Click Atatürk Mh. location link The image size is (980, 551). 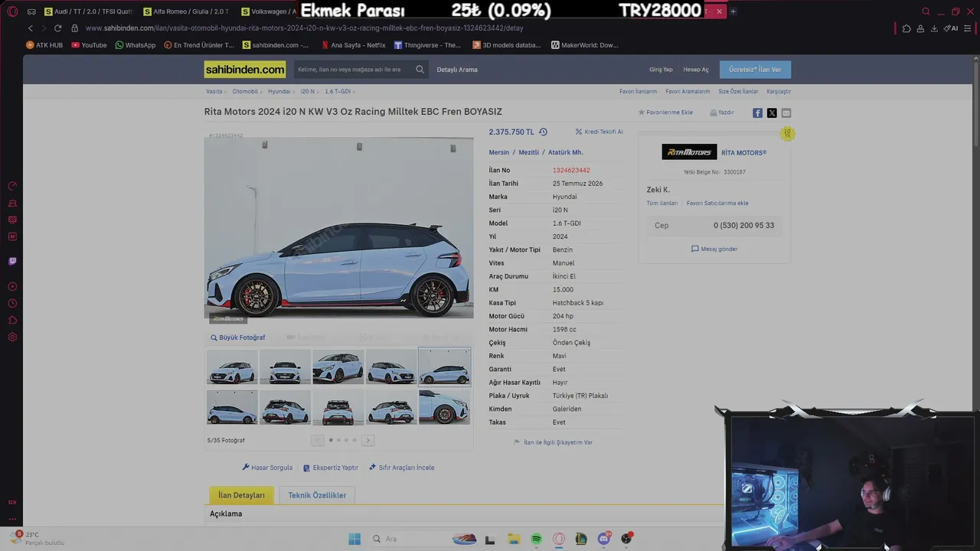[566, 152]
